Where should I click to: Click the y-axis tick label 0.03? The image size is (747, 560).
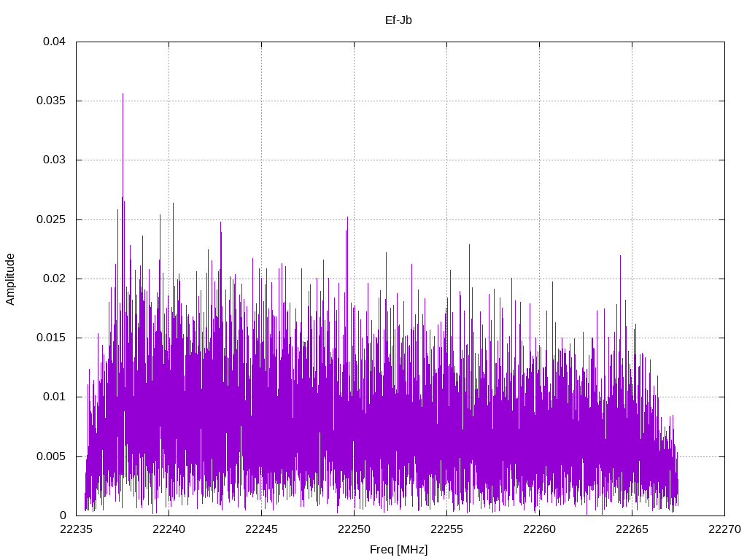point(54,160)
